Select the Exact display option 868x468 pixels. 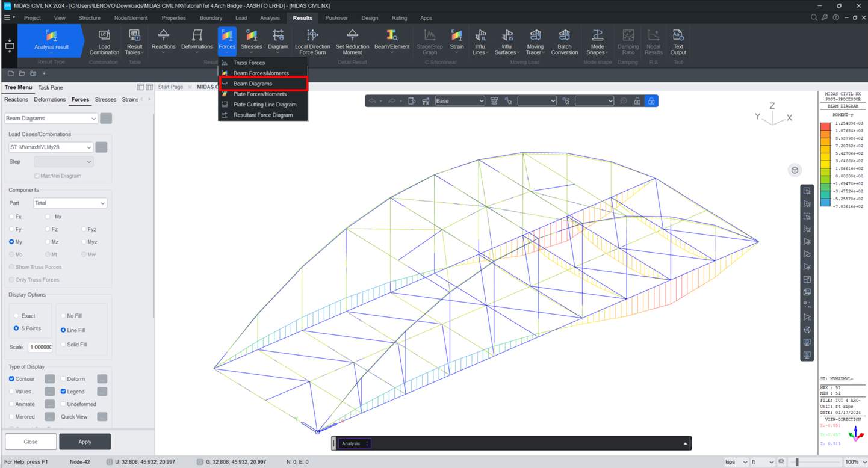point(16,316)
